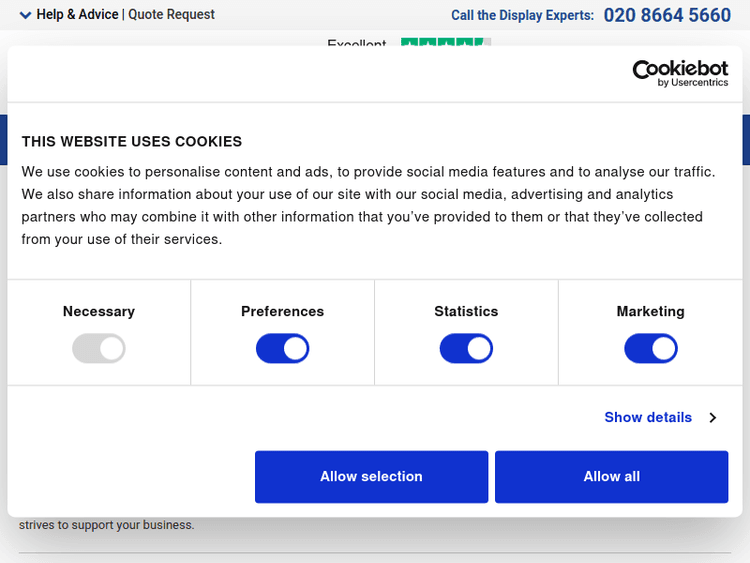Click the Excellent Trustpilot rating label
750x563 pixels.
pyautogui.click(x=356, y=44)
